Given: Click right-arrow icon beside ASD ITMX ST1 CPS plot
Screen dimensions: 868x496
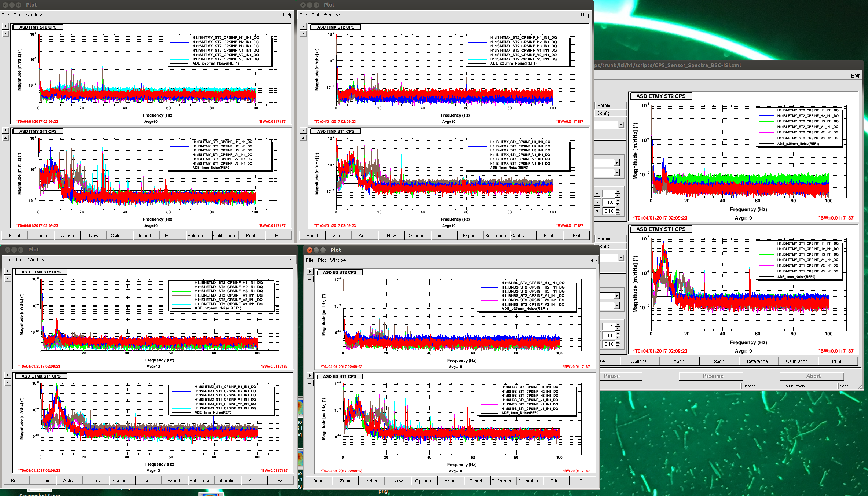Looking at the screenshot, I should coord(303,131).
